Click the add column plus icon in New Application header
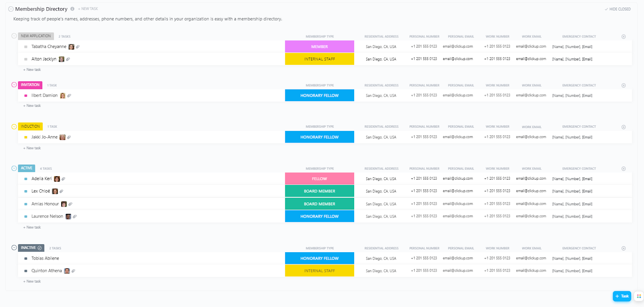644x307 pixels. click(623, 37)
